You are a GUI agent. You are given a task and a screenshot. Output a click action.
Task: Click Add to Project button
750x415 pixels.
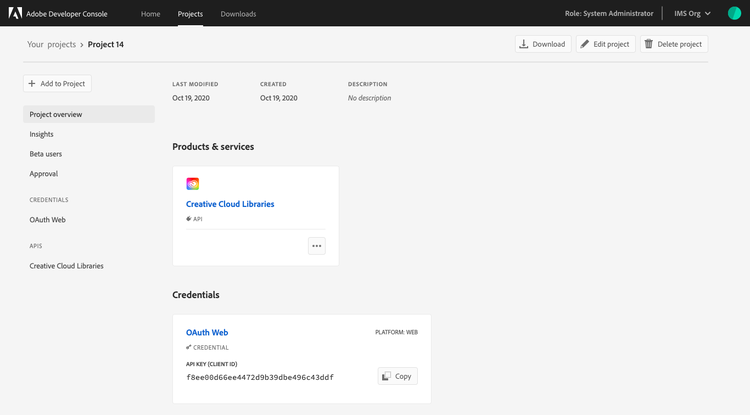point(57,84)
